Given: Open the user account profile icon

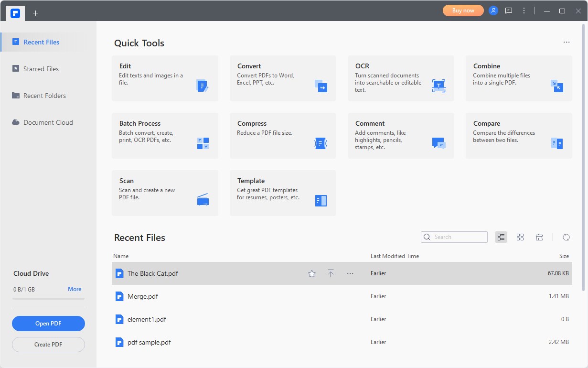Looking at the screenshot, I should click(493, 11).
